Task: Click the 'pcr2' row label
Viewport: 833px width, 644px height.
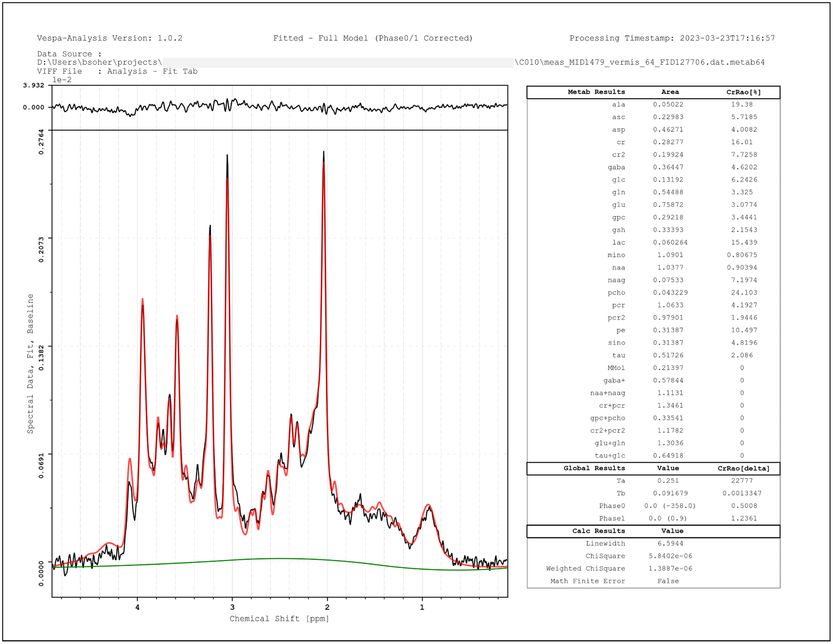Action: 616,317
